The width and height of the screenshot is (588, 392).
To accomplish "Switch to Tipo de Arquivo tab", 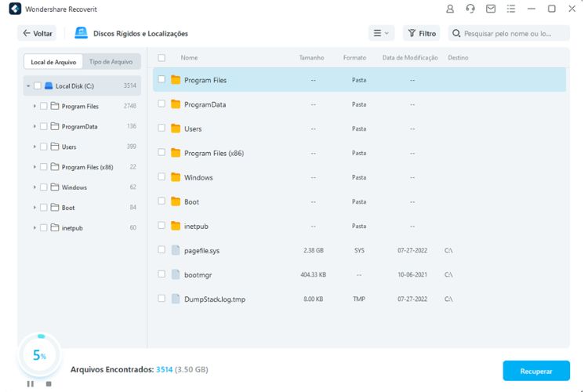I will coord(111,62).
